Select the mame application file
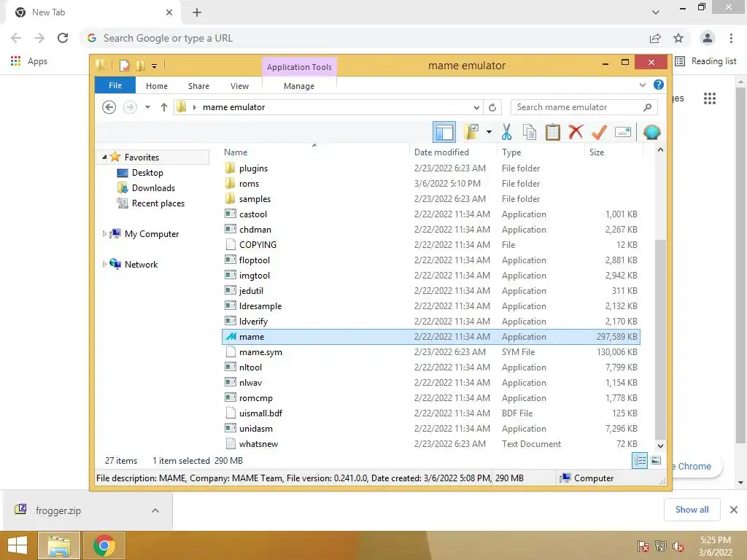This screenshot has width=747, height=560. click(x=430, y=337)
